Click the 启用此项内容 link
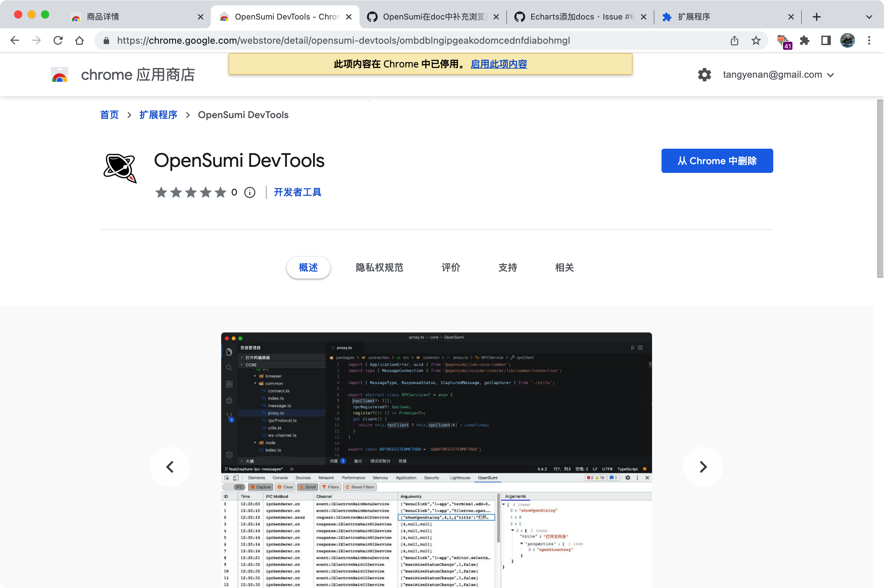This screenshot has width=884, height=588. click(498, 64)
